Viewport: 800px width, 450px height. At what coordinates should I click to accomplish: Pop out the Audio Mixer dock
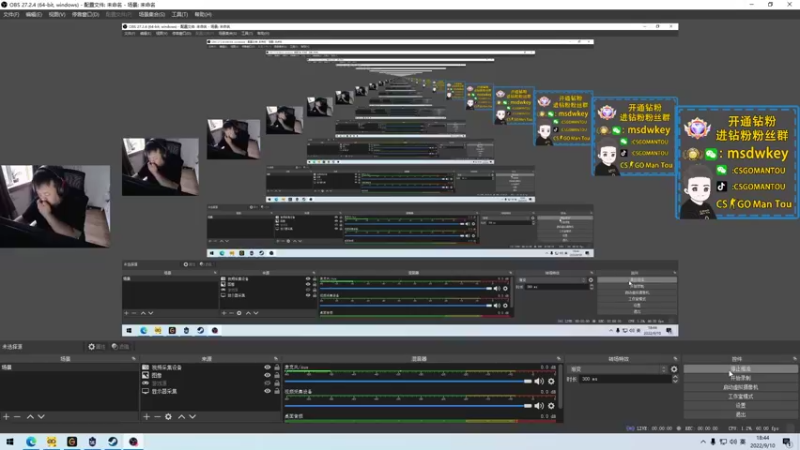coord(559,359)
